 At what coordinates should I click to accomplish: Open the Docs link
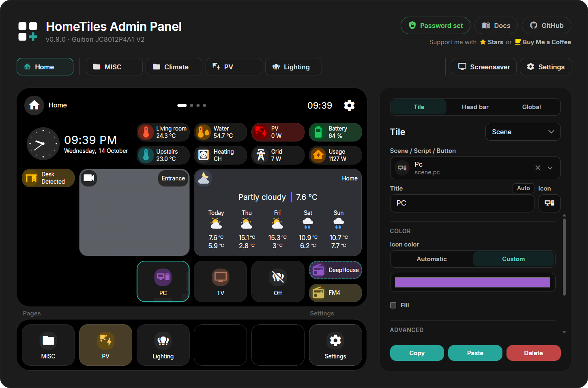(x=496, y=26)
